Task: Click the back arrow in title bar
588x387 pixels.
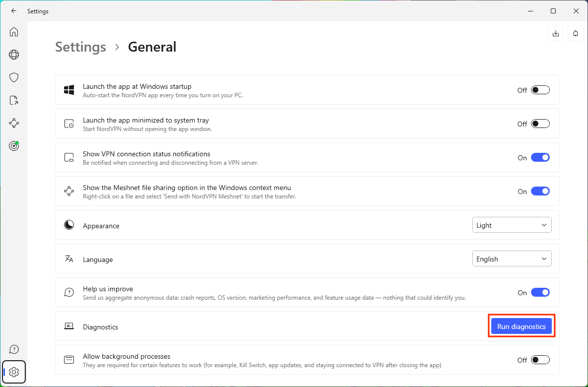Action: pyautogui.click(x=14, y=11)
